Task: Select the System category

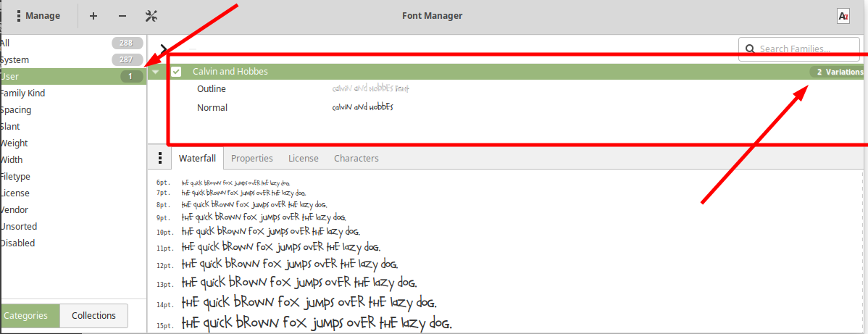Action: [72, 60]
